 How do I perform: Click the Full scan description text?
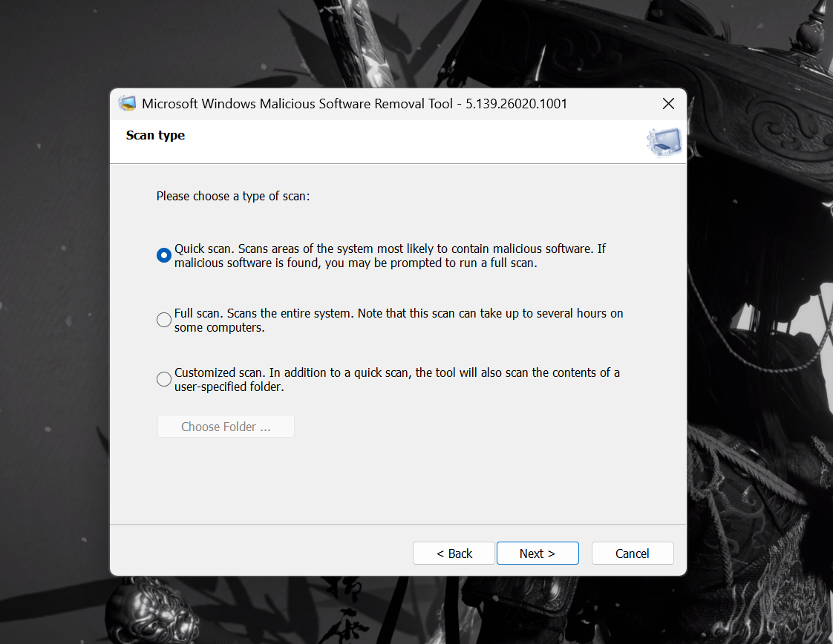399,320
